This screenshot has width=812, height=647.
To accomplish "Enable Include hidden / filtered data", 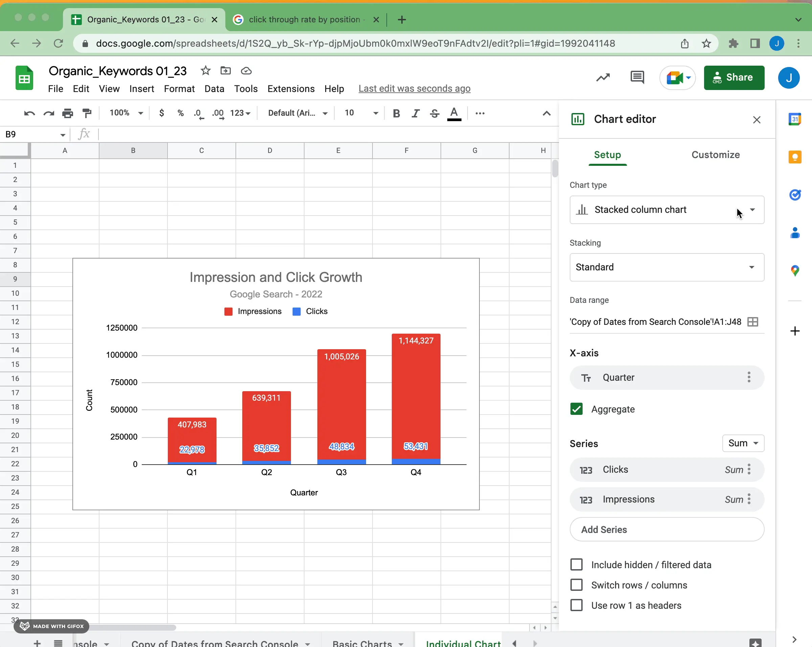I will tap(576, 564).
